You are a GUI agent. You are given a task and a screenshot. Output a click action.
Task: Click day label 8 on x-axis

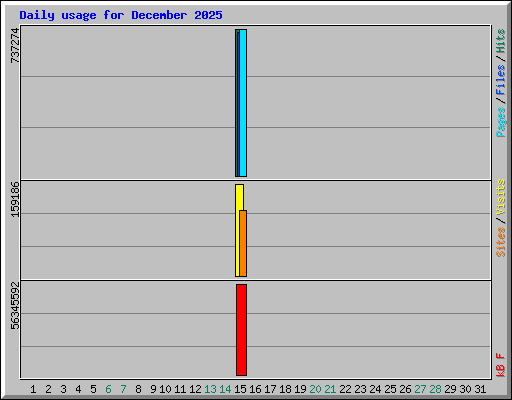[x=138, y=389]
